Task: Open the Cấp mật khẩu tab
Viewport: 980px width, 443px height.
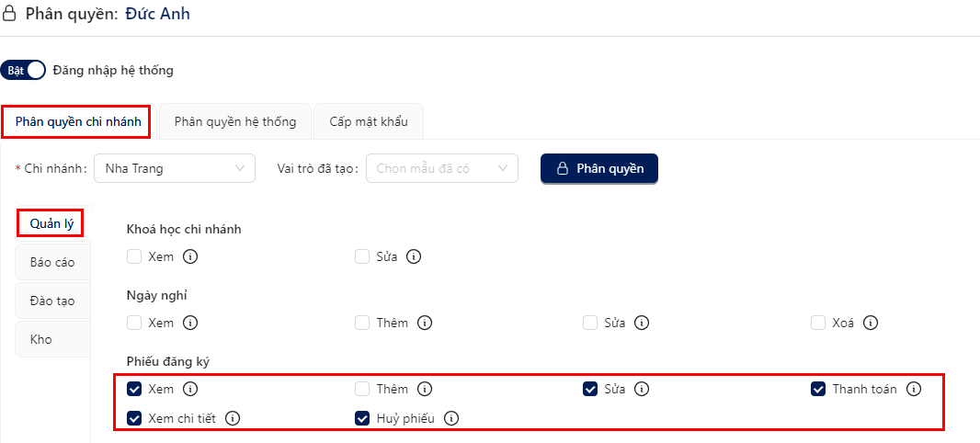Action: (369, 122)
